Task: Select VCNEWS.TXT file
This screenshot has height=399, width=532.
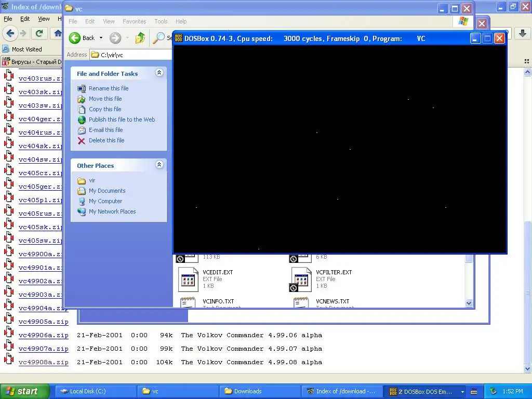Action: pos(332,301)
